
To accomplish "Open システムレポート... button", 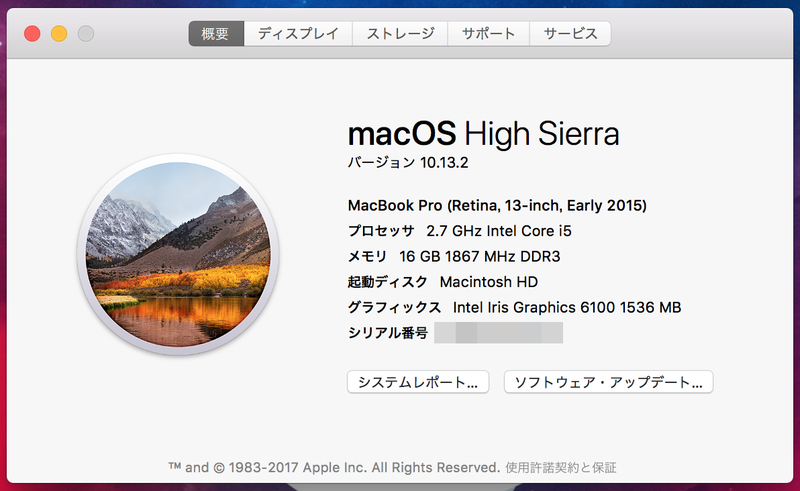I will point(418,382).
